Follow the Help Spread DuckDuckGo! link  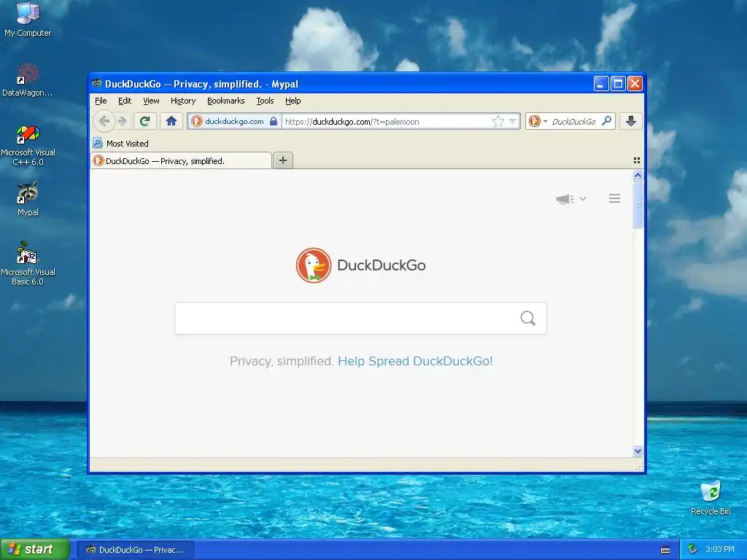pos(415,361)
